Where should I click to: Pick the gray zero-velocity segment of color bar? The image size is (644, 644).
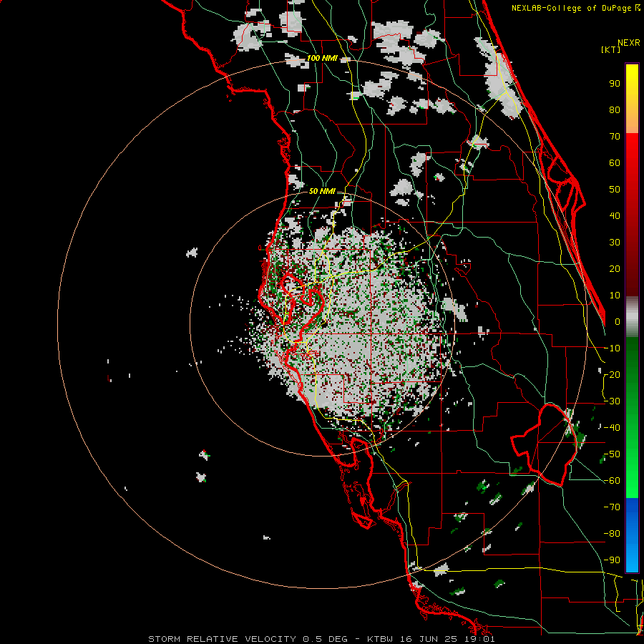tap(632, 316)
